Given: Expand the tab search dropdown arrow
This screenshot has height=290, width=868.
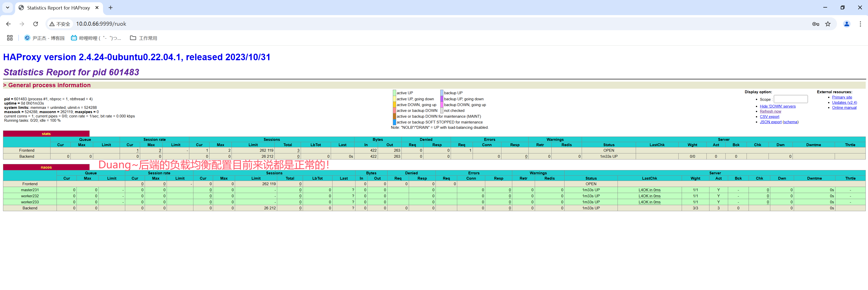Looking at the screenshot, I should pyautogui.click(x=7, y=7).
